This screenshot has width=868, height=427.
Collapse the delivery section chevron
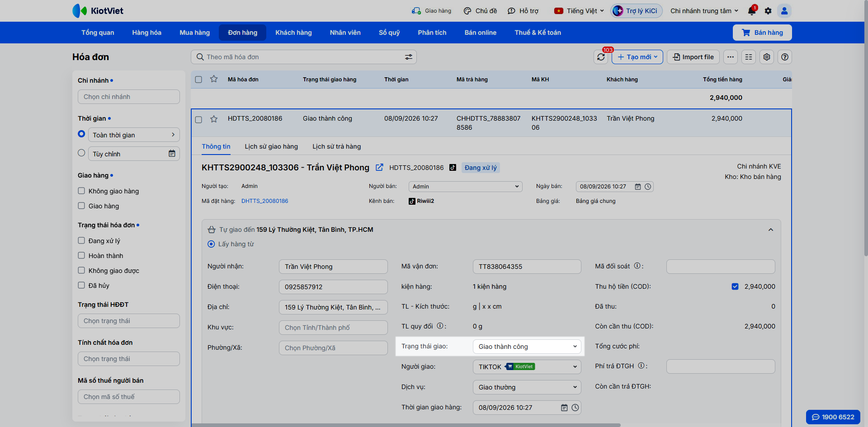click(x=771, y=230)
